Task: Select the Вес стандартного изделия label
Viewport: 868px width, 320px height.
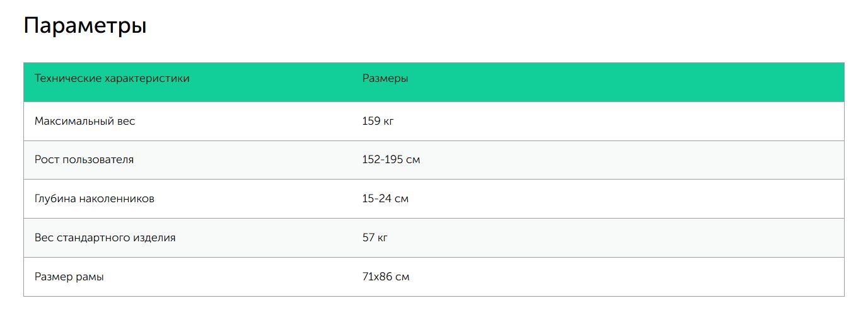Action: pos(105,238)
